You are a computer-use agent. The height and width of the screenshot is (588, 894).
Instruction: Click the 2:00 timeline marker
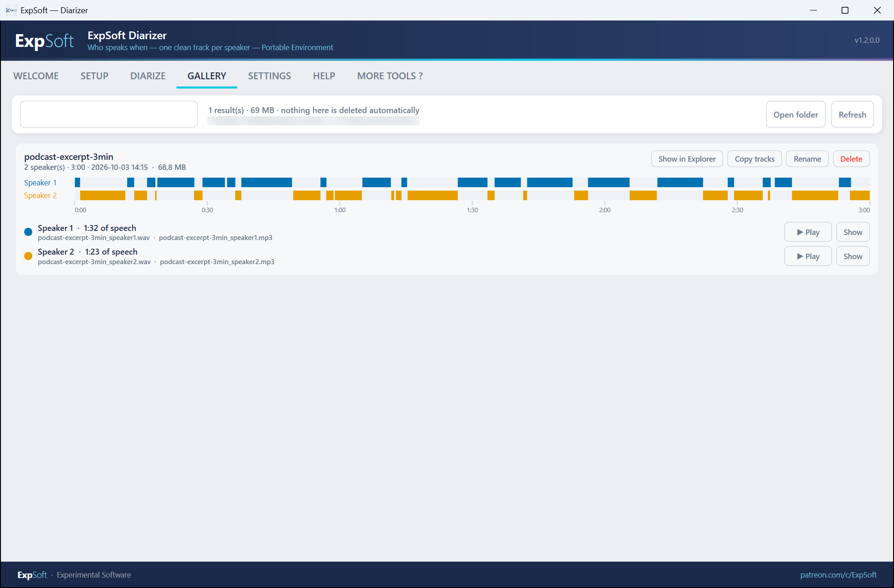click(605, 210)
